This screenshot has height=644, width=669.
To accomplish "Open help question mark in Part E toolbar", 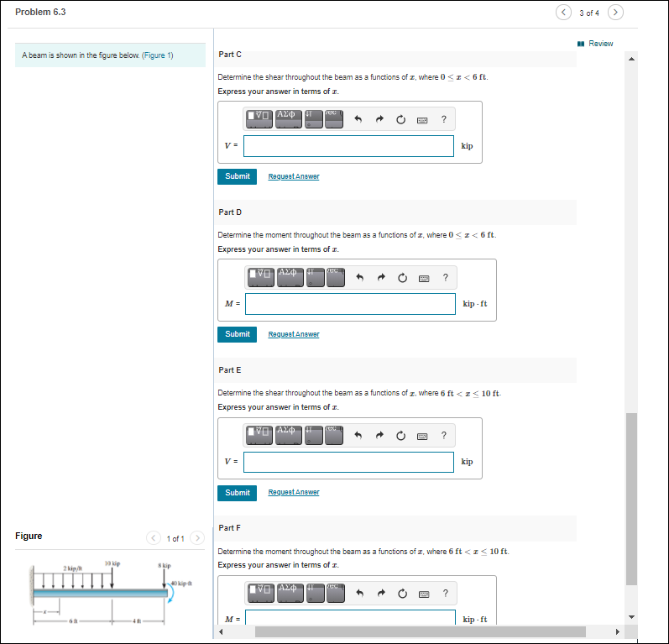I will (x=444, y=435).
